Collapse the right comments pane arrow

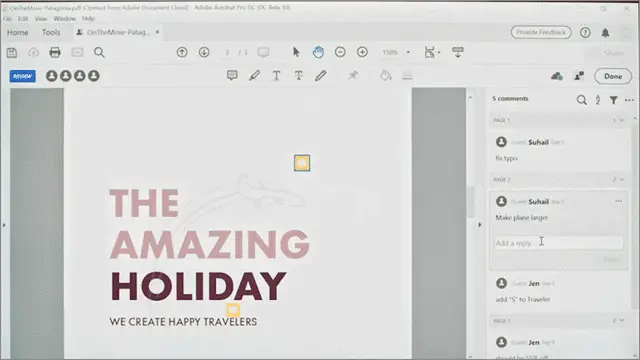click(480, 225)
